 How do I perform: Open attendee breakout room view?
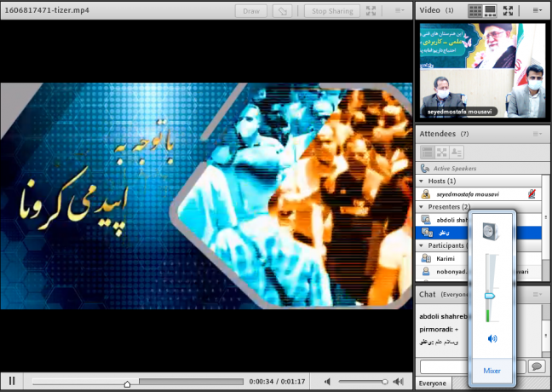coord(441,152)
